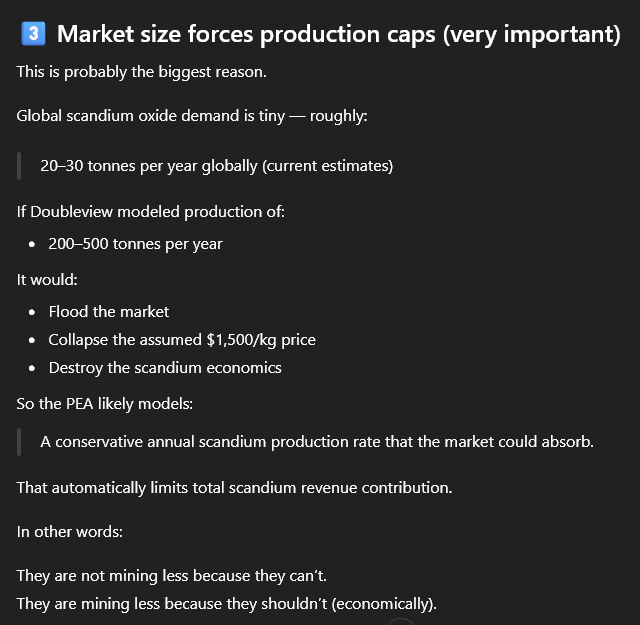Select the quote "20–30 tonnes per year globally"

[x=216, y=165]
